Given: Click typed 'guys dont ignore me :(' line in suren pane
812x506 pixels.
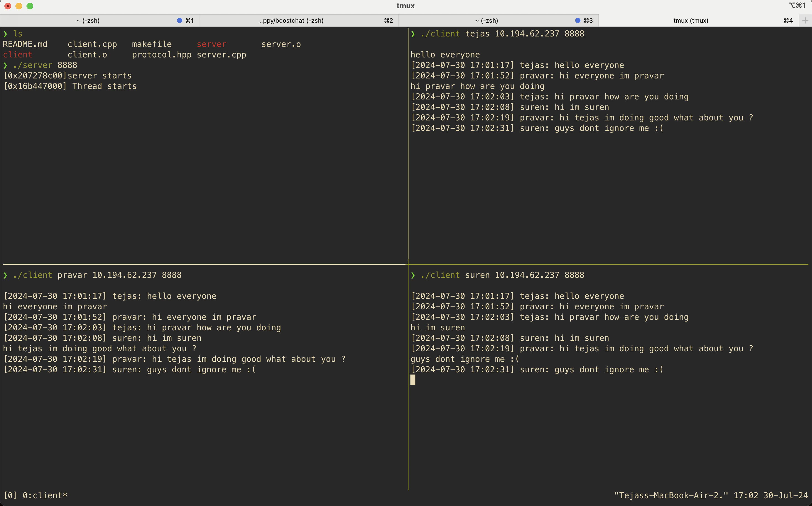Looking at the screenshot, I should [x=465, y=359].
